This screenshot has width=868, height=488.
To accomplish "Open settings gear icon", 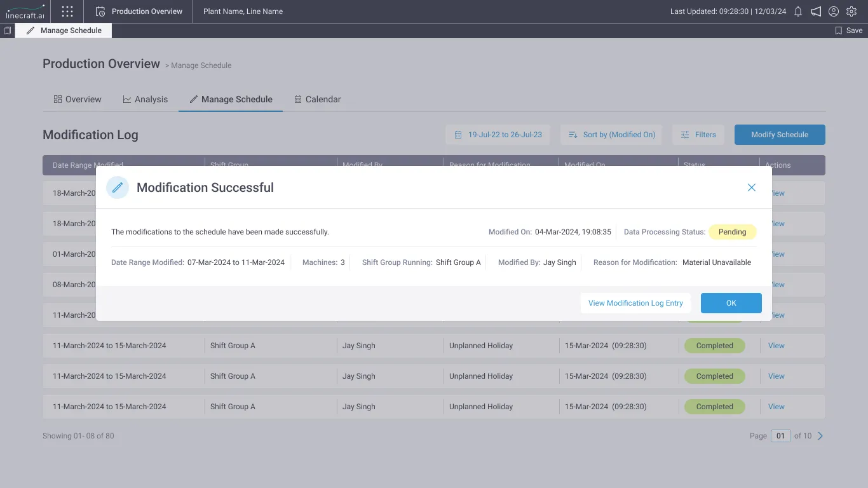I will click(x=851, y=11).
